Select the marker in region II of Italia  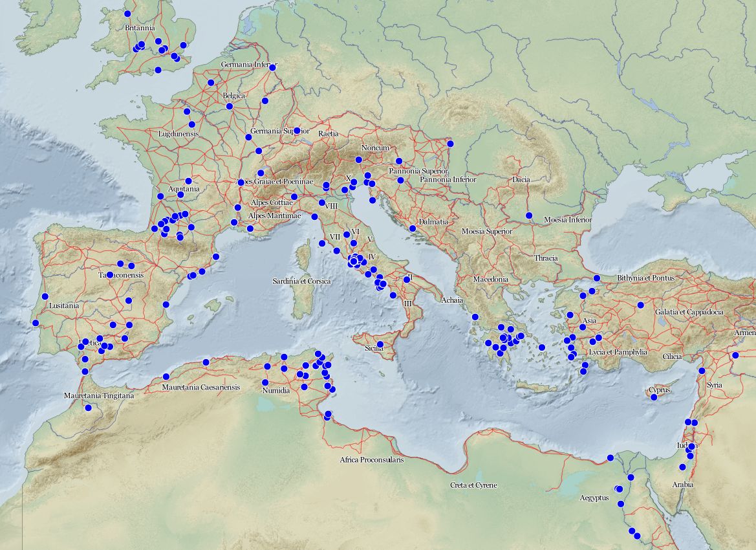pyautogui.click(x=407, y=280)
